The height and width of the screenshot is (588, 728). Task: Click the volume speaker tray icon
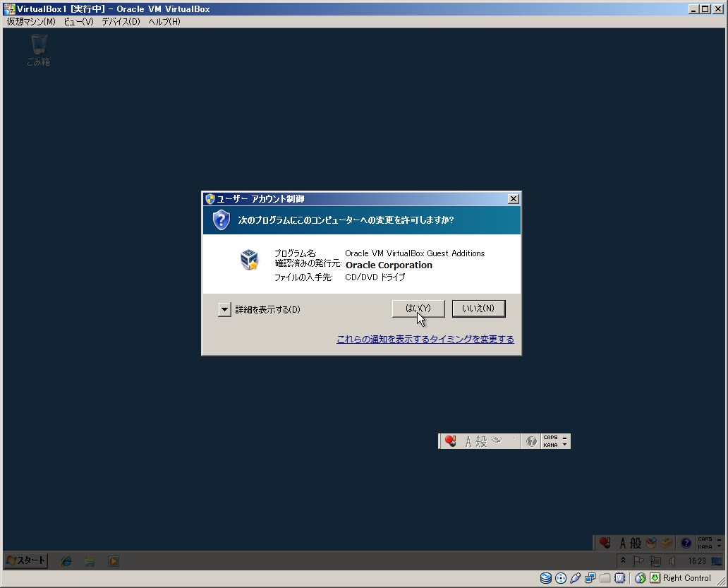pyautogui.click(x=672, y=561)
